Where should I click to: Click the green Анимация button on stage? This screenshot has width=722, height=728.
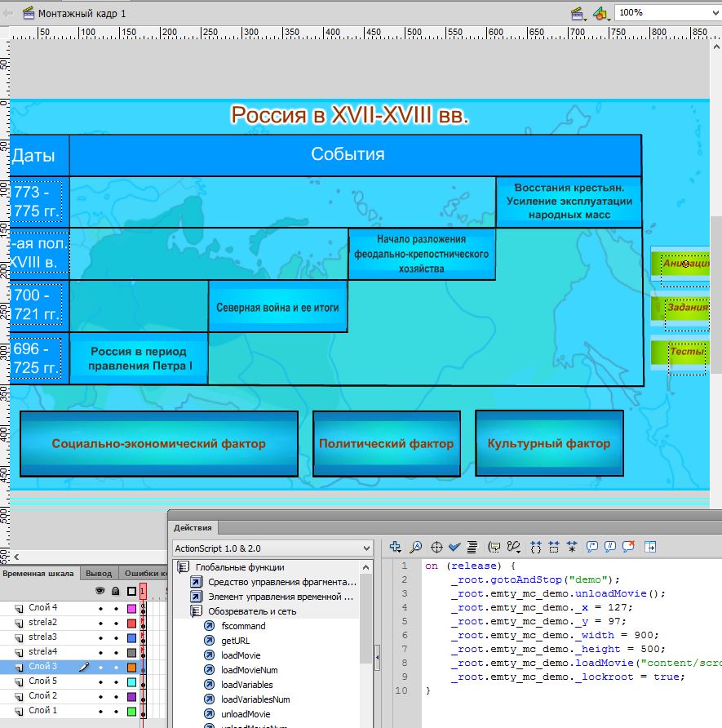(680, 264)
